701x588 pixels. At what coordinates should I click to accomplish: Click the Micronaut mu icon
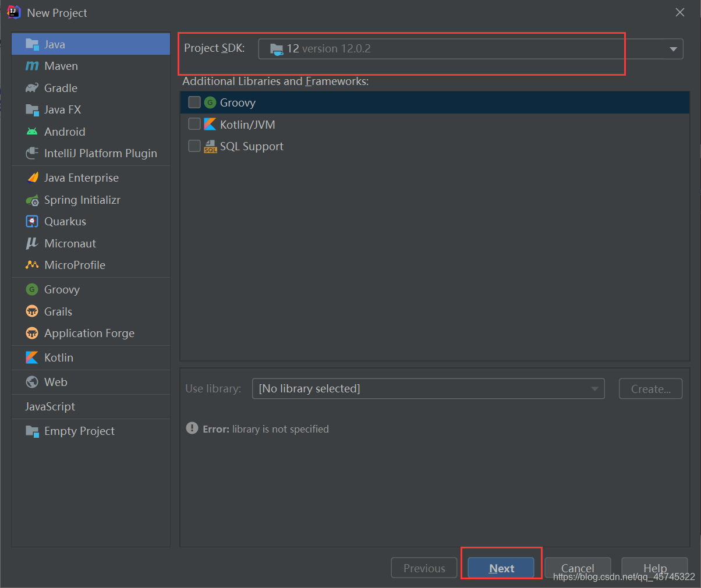(x=32, y=243)
